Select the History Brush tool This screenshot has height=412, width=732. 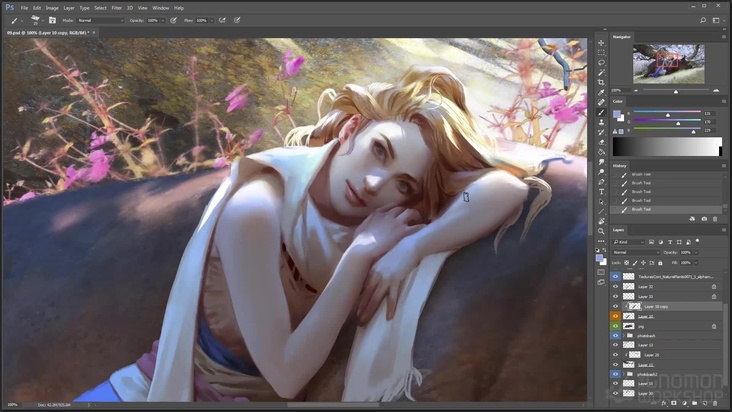pyautogui.click(x=601, y=132)
